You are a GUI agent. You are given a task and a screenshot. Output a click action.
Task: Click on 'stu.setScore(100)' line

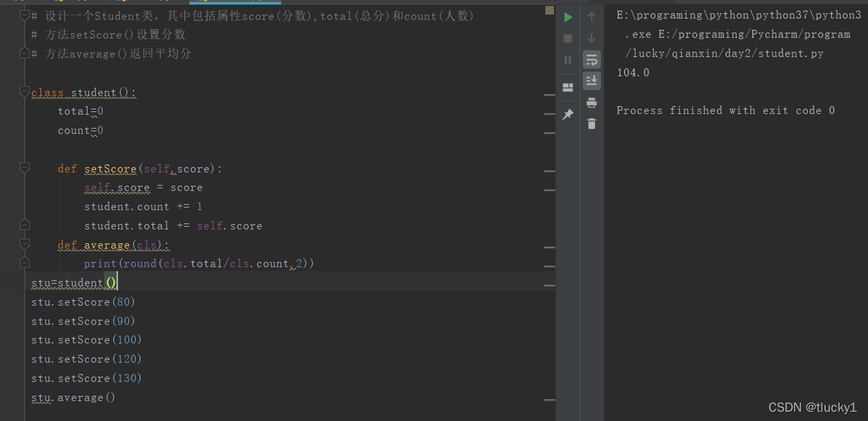coord(87,340)
